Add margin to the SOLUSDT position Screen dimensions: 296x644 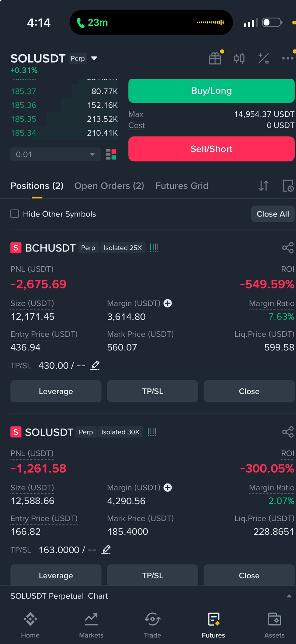point(168,488)
